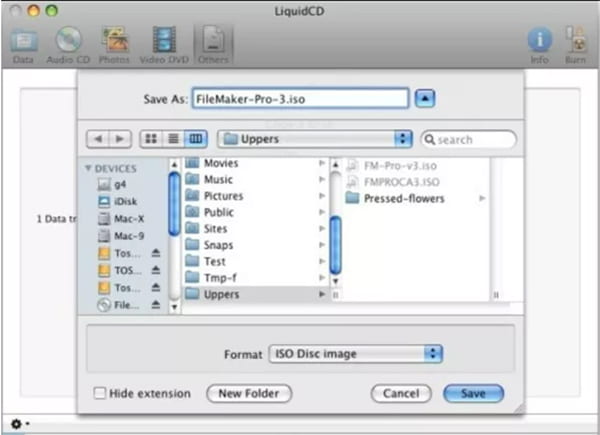Click the folder column scroll down arrow
600x435 pixels.
(x=335, y=281)
